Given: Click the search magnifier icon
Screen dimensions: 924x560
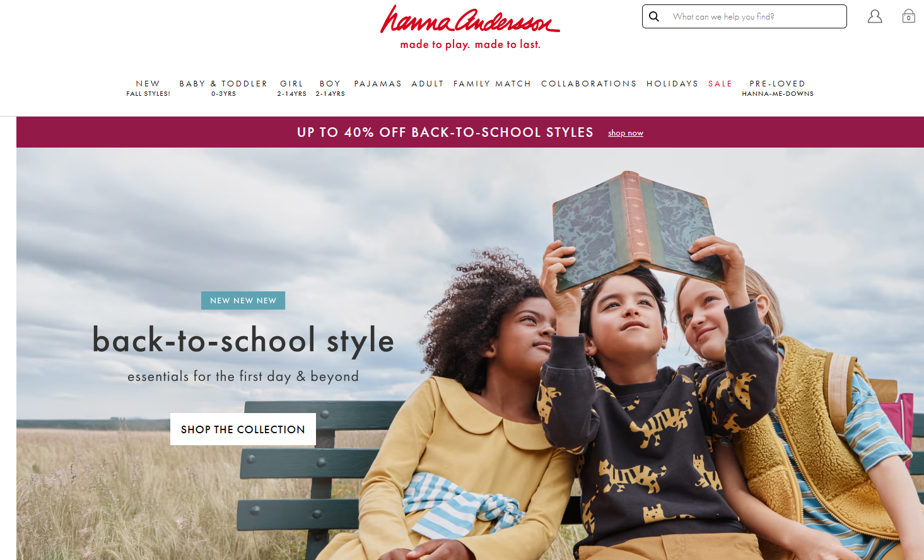Looking at the screenshot, I should [654, 16].
